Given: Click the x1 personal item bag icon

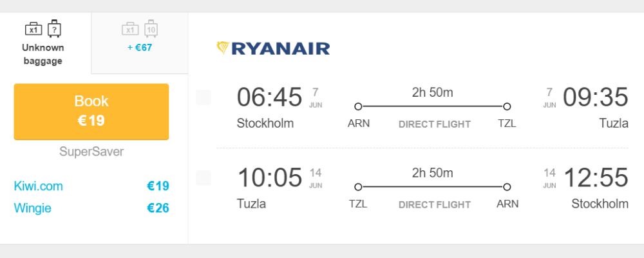Looking at the screenshot, I should click(x=33, y=29).
